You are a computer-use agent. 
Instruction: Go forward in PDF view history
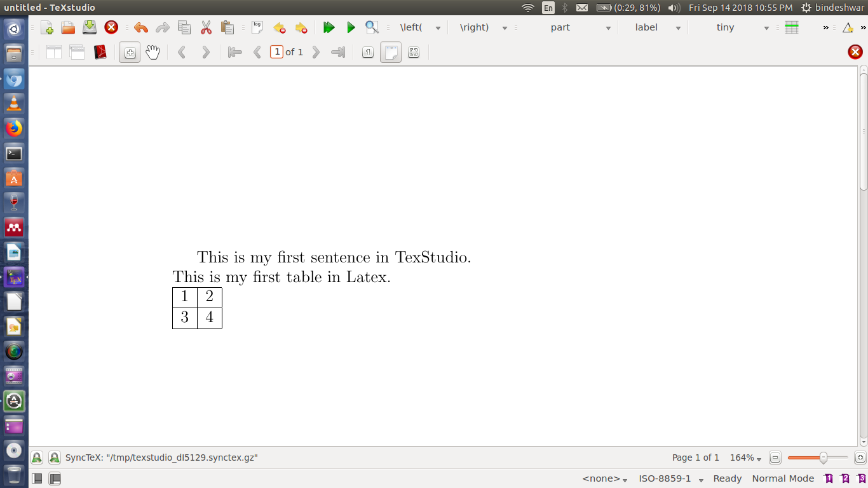(205, 52)
